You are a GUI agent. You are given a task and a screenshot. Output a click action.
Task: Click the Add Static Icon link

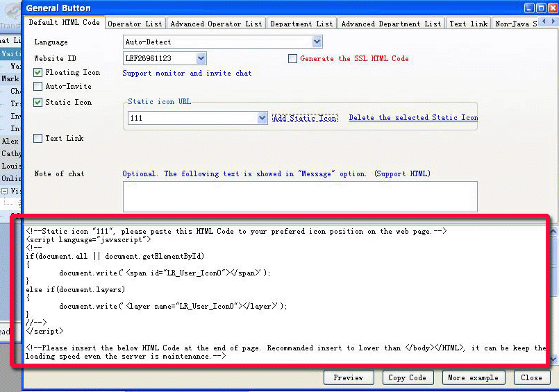305,118
